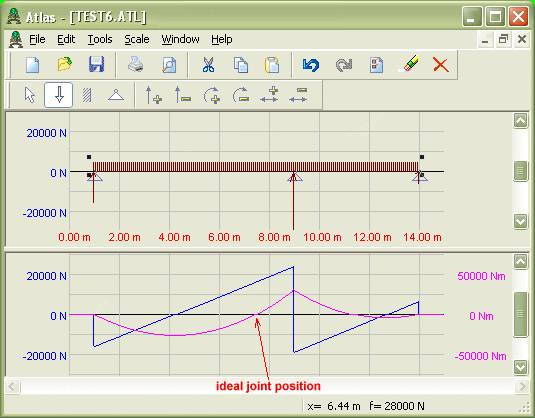The width and height of the screenshot is (535, 418).
Task: Click diagram panel scroll down arrow
Action: pos(520,367)
